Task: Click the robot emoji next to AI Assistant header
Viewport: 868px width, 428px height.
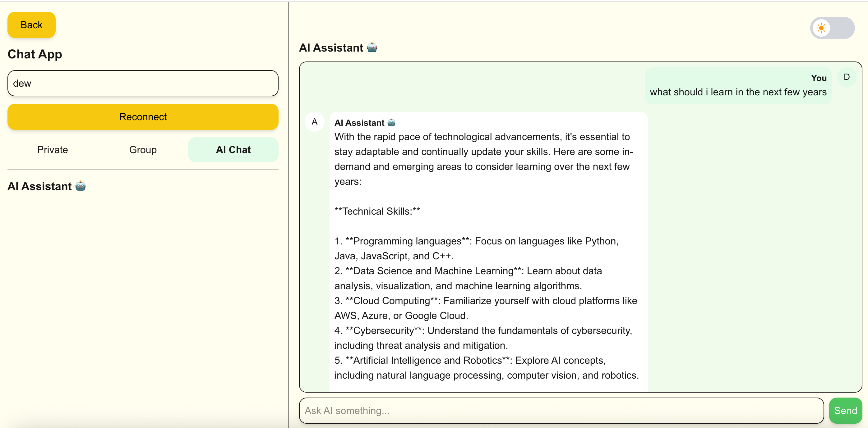Action: coord(372,48)
